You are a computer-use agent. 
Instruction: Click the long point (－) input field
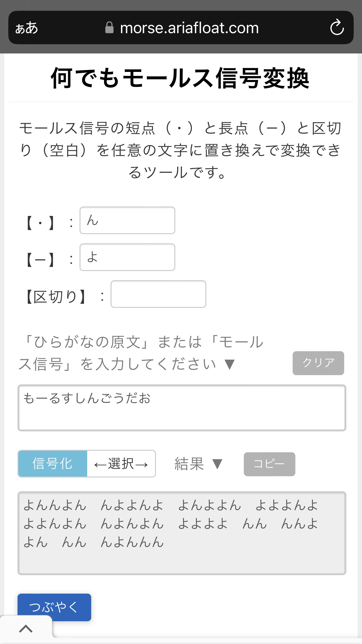pyautogui.click(x=127, y=257)
